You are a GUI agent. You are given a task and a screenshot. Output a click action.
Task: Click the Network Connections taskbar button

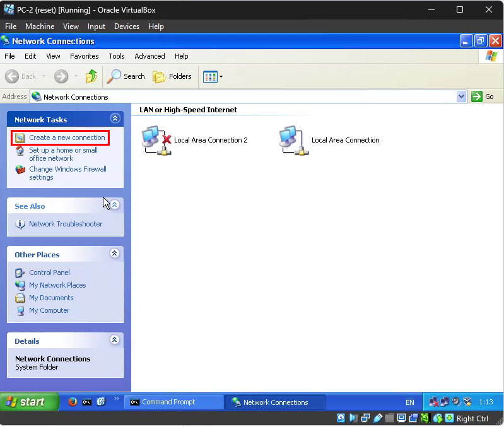click(x=275, y=402)
